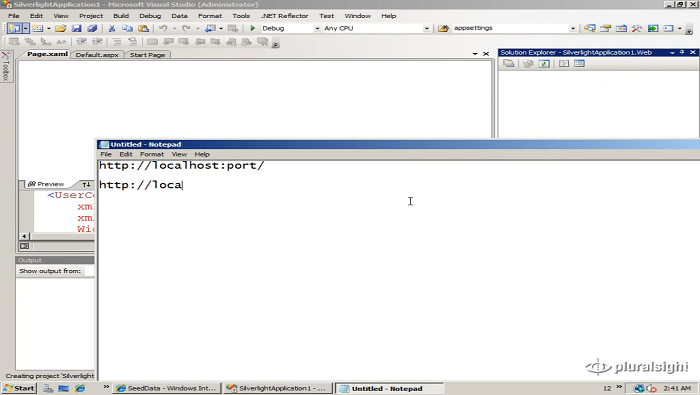Swap panes with the arrows toggle
The image size is (700, 395).
[86, 184]
